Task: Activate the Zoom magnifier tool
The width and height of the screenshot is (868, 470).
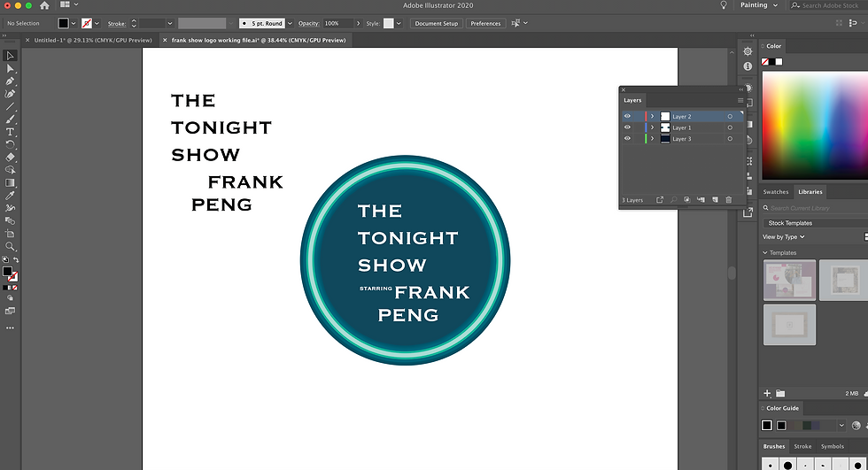Action: pyautogui.click(x=10, y=247)
